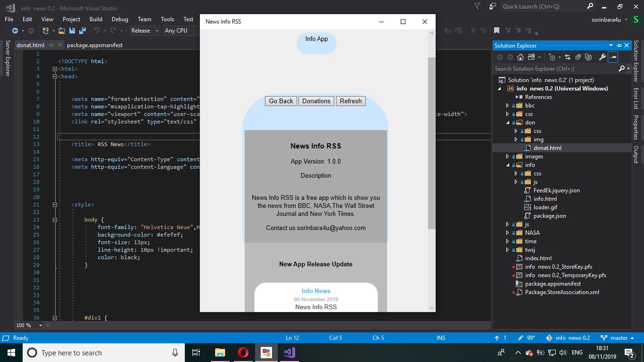The image size is (644, 362).
Task: Click the New Project toolbar icon
Action: (x=46, y=31)
